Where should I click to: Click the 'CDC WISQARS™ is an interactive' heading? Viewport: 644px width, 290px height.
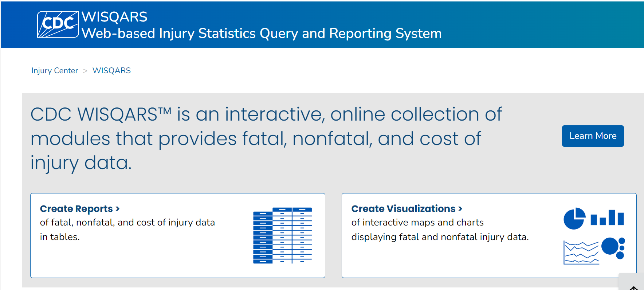coord(266,138)
